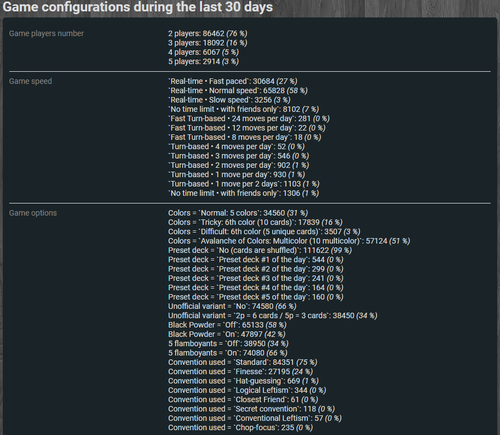Click 'Turn-based • 3 moves per day' line

click(239, 156)
